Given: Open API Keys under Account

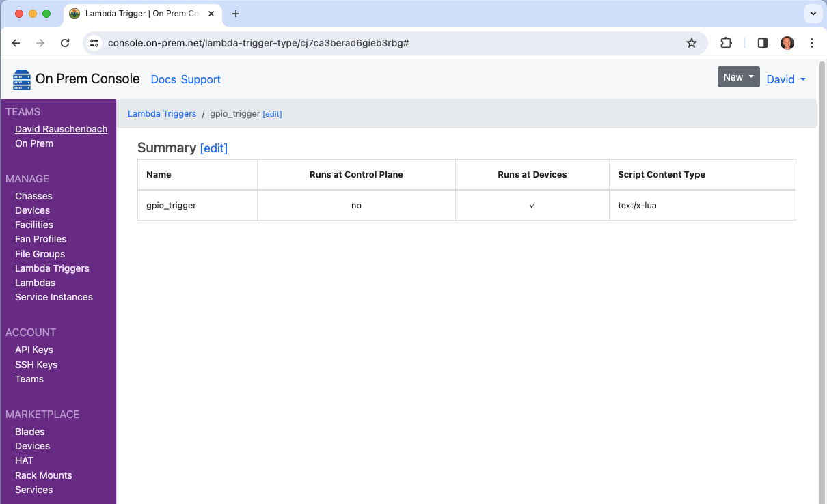Looking at the screenshot, I should pyautogui.click(x=34, y=350).
